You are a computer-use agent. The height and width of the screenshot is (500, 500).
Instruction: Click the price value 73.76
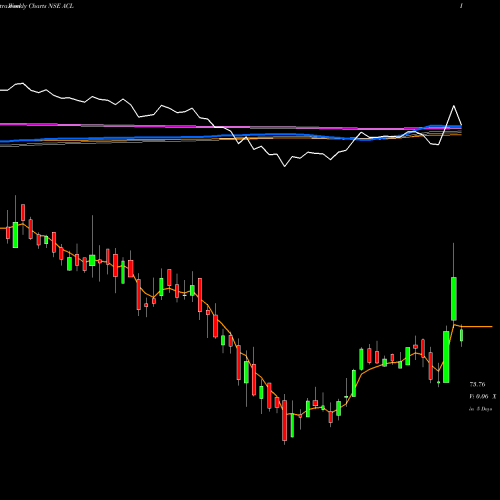click(x=477, y=384)
